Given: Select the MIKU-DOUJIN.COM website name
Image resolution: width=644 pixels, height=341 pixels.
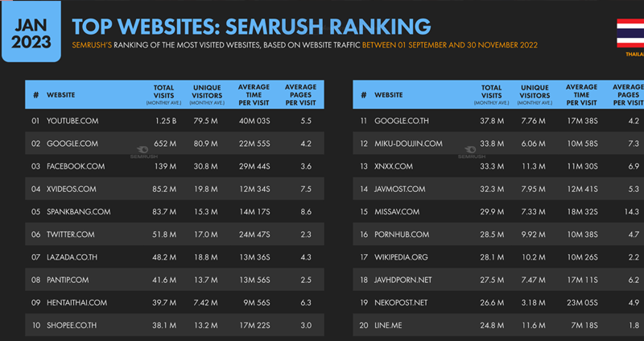Looking at the screenshot, I should [x=408, y=143].
